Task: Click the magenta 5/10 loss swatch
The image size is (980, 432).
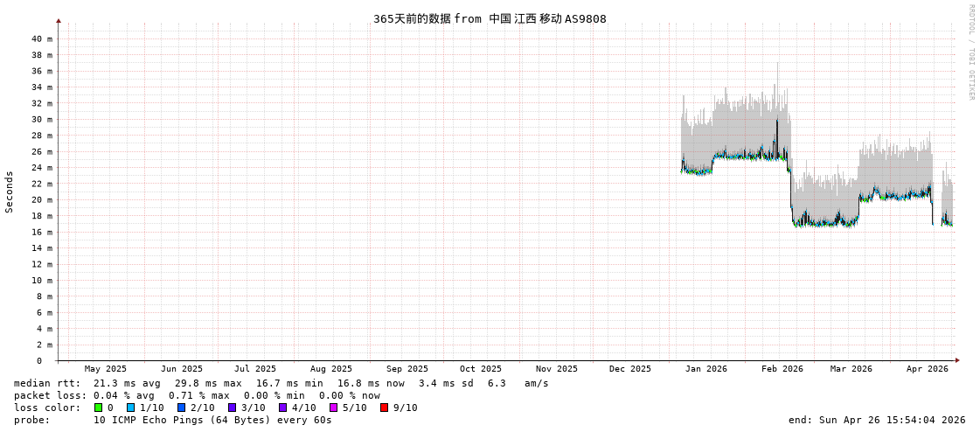Action: click(x=333, y=408)
